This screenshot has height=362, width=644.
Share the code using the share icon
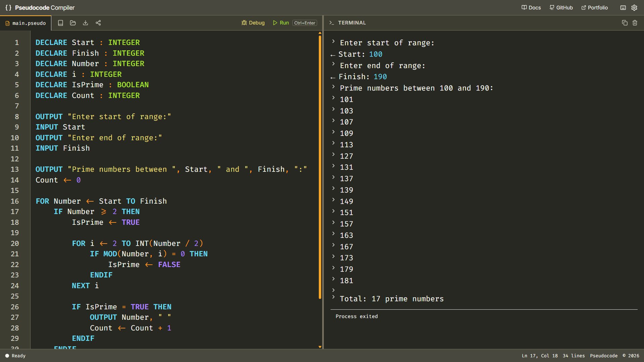tap(98, 23)
